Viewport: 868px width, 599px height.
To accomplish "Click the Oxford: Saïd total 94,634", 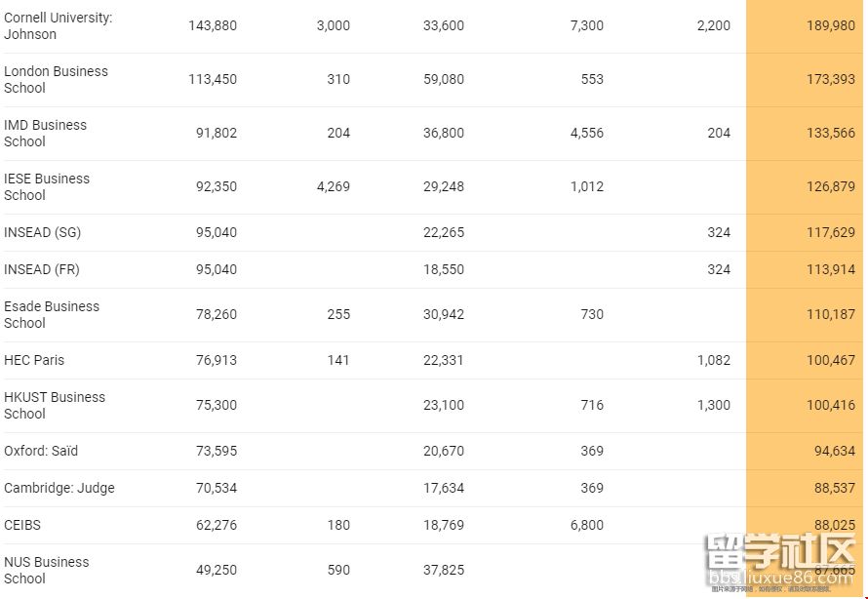I will (834, 451).
